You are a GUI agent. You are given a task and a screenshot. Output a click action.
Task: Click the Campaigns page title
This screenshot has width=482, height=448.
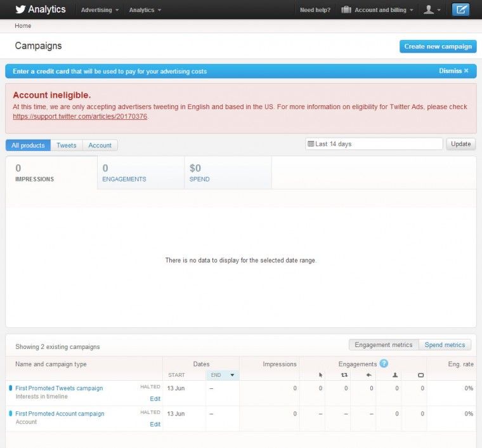[x=39, y=46]
